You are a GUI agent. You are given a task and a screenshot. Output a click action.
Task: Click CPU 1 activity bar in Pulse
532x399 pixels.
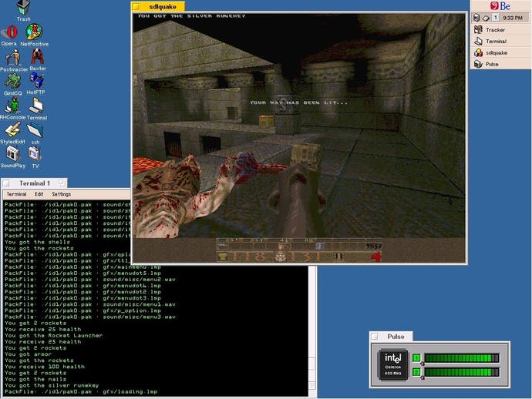(x=462, y=358)
